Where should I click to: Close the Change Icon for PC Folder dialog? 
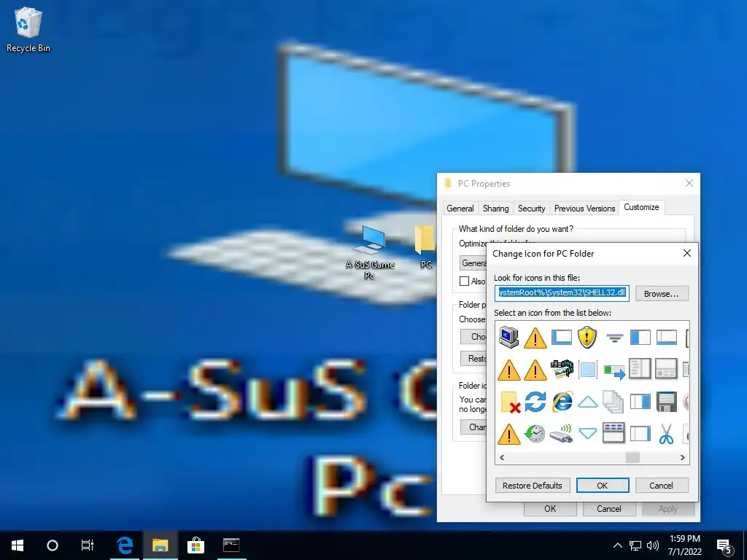pyautogui.click(x=687, y=253)
